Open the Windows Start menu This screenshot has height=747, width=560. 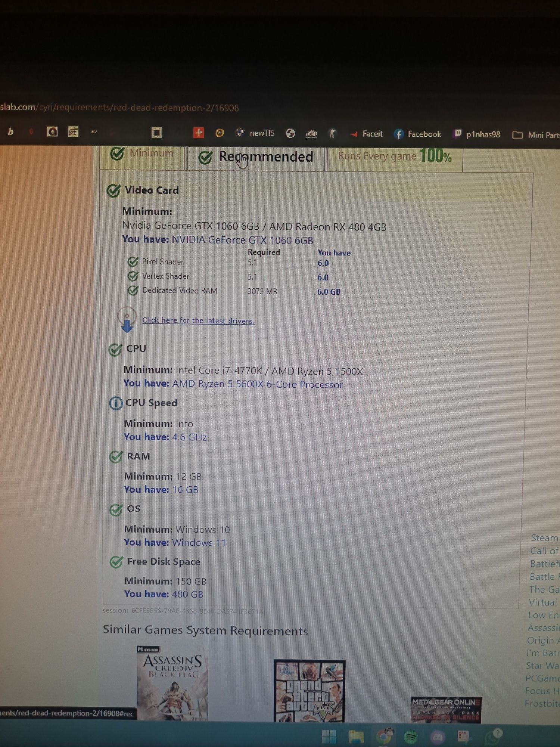[x=329, y=737]
